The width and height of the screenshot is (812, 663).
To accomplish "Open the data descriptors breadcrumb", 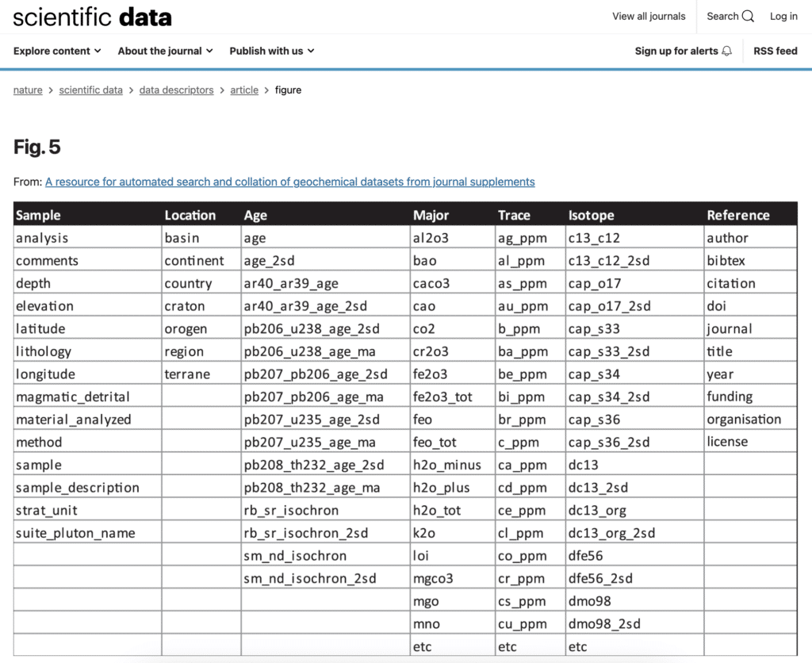I will click(x=176, y=90).
